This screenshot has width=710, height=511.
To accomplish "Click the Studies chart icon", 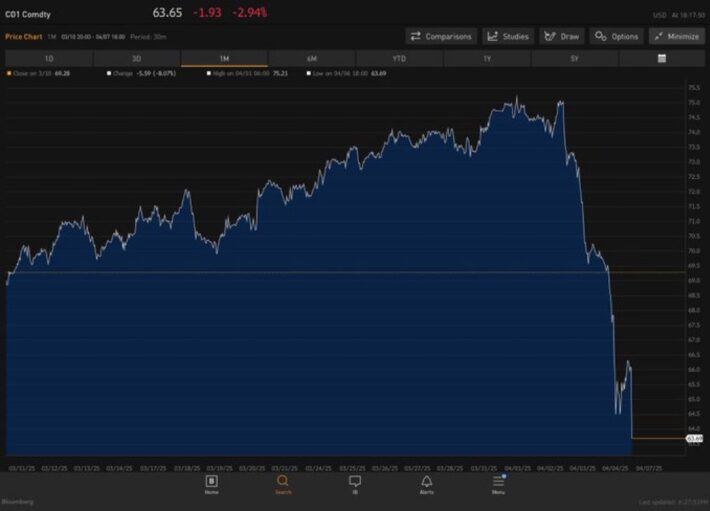I will click(493, 37).
